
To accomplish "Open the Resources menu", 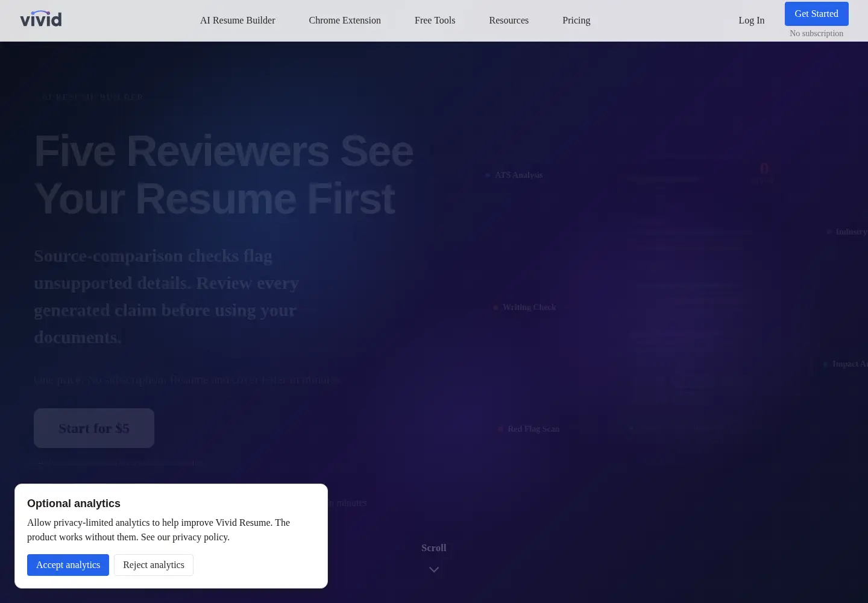I will pos(509,21).
